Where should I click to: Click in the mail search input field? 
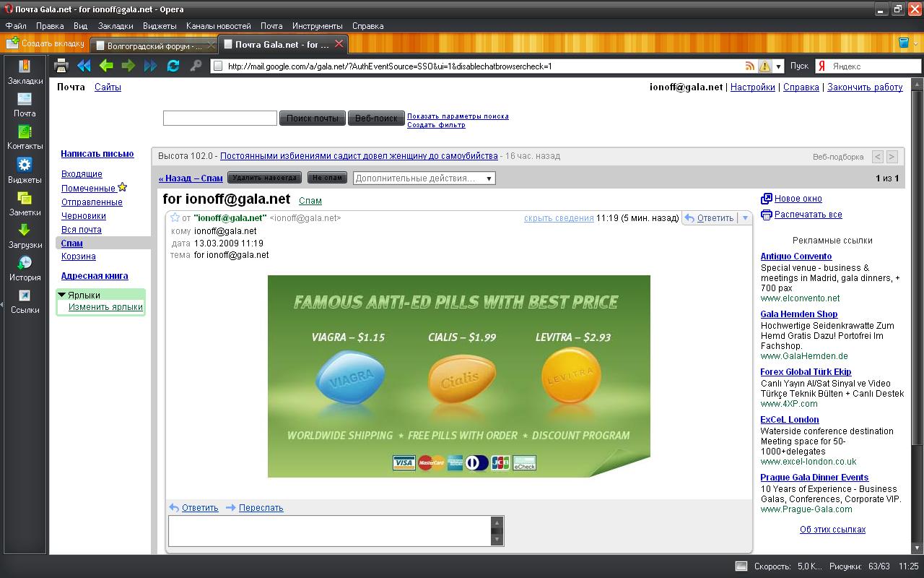220,118
